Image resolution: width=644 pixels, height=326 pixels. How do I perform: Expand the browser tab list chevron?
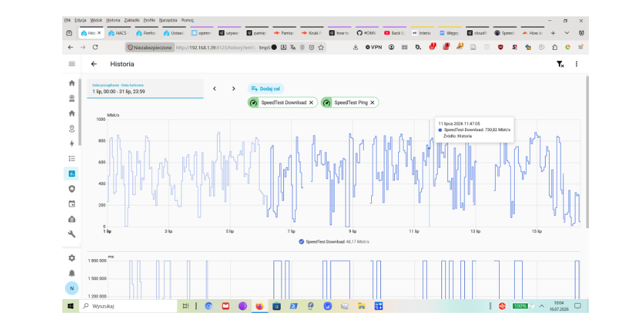pyautogui.click(x=567, y=33)
